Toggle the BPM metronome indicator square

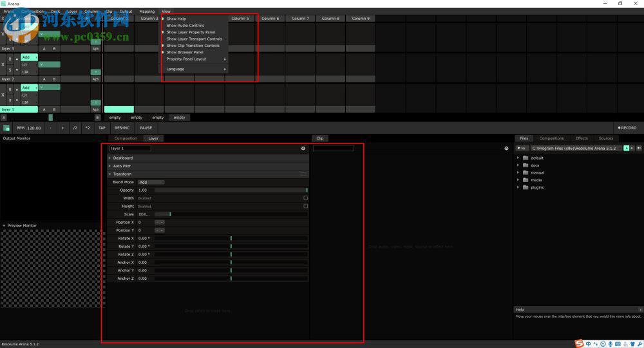[6, 128]
